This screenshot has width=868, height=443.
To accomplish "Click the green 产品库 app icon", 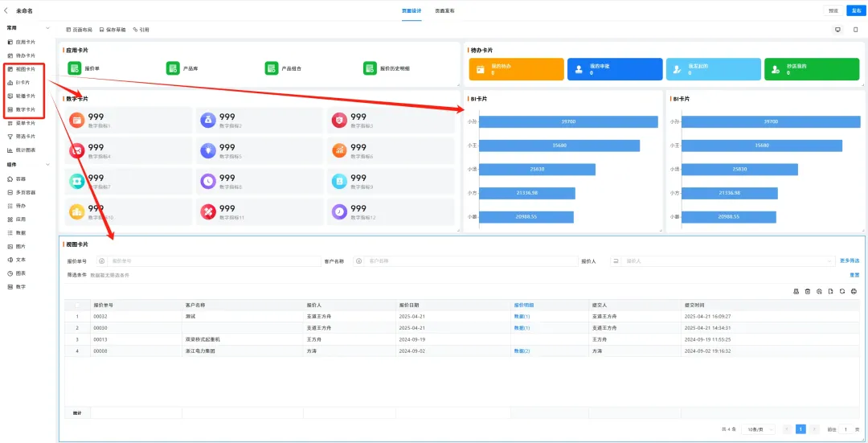I will 173,69.
